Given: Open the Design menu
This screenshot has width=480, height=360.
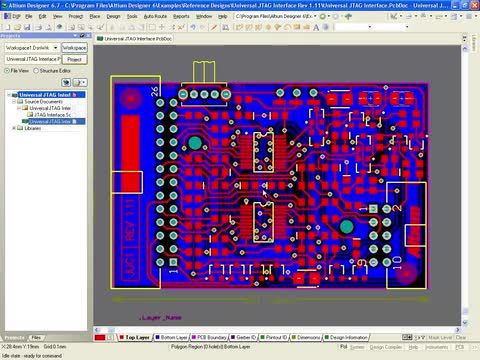Looking at the screenshot, I should (x=113, y=16).
